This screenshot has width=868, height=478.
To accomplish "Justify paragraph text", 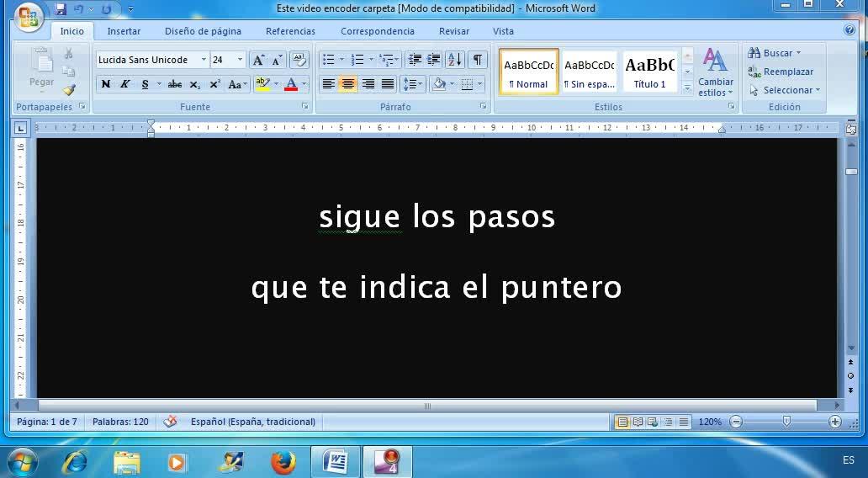I will point(388,84).
